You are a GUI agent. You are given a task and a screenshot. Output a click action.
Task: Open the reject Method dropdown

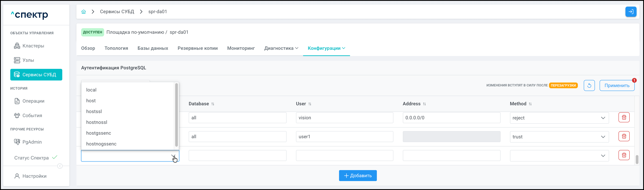(x=559, y=118)
